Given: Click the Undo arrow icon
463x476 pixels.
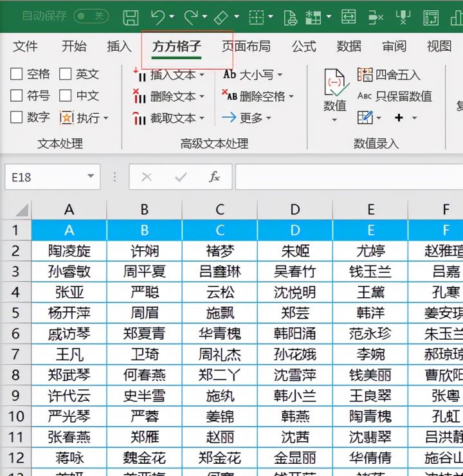Looking at the screenshot, I should tap(158, 17).
